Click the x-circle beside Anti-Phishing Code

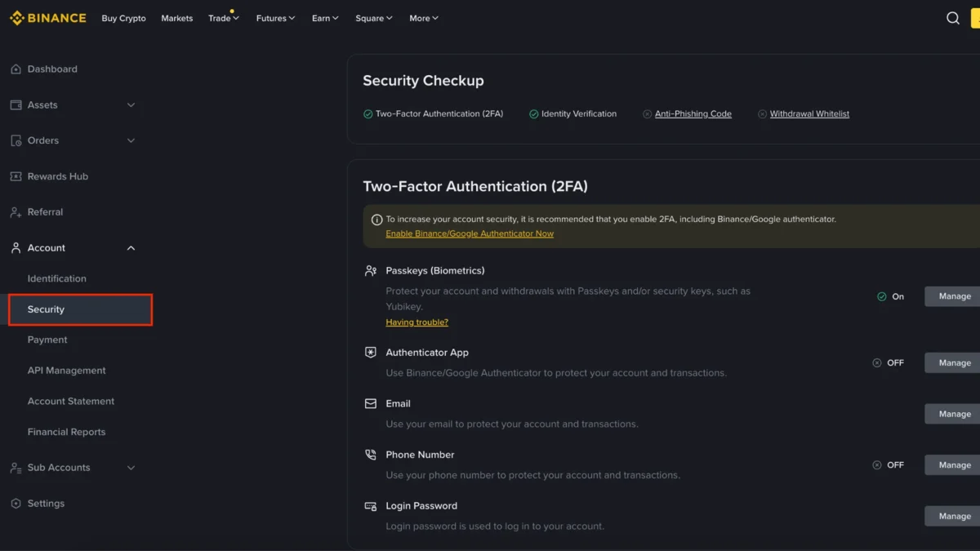click(647, 114)
